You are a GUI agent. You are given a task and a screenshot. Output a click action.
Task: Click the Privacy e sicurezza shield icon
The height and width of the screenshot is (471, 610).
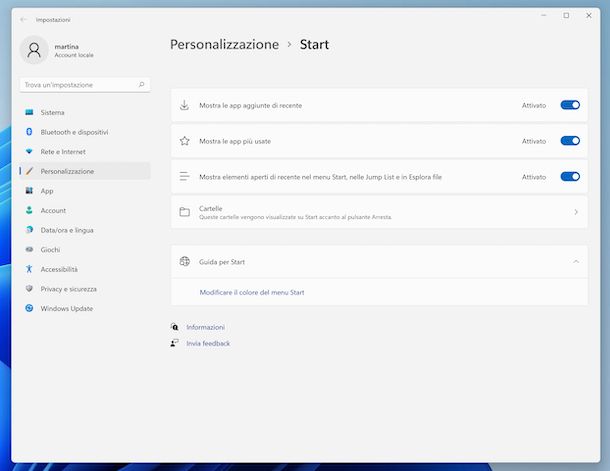pos(29,289)
